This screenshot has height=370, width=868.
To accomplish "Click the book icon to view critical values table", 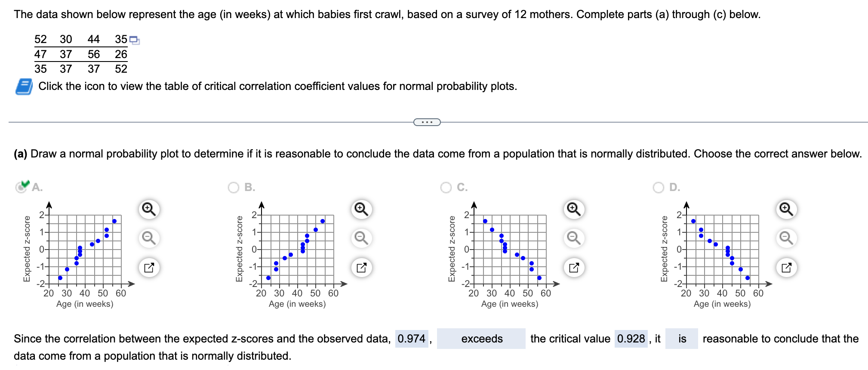I will [23, 86].
